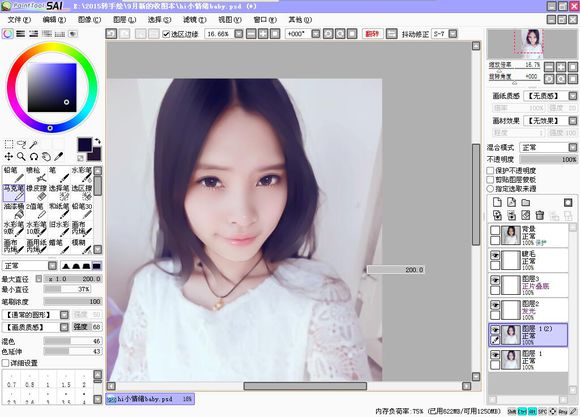Open zoom percentage 16.66% dropdown
580x417 pixels.
pos(239,34)
